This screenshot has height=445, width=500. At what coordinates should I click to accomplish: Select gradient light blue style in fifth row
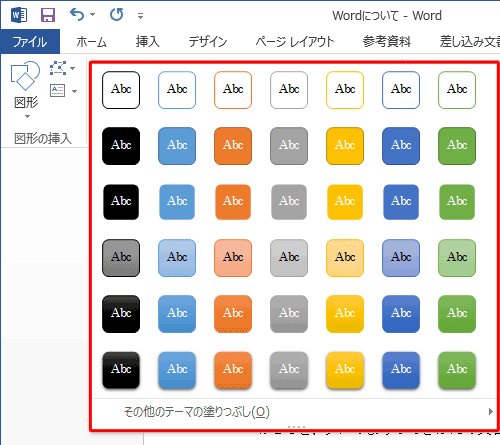[x=177, y=314]
